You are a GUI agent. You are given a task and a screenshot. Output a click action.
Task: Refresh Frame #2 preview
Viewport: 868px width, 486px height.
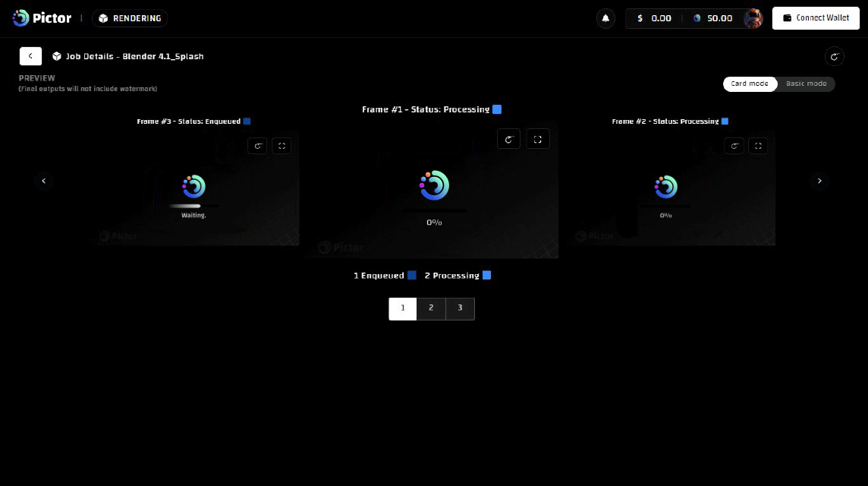(734, 146)
